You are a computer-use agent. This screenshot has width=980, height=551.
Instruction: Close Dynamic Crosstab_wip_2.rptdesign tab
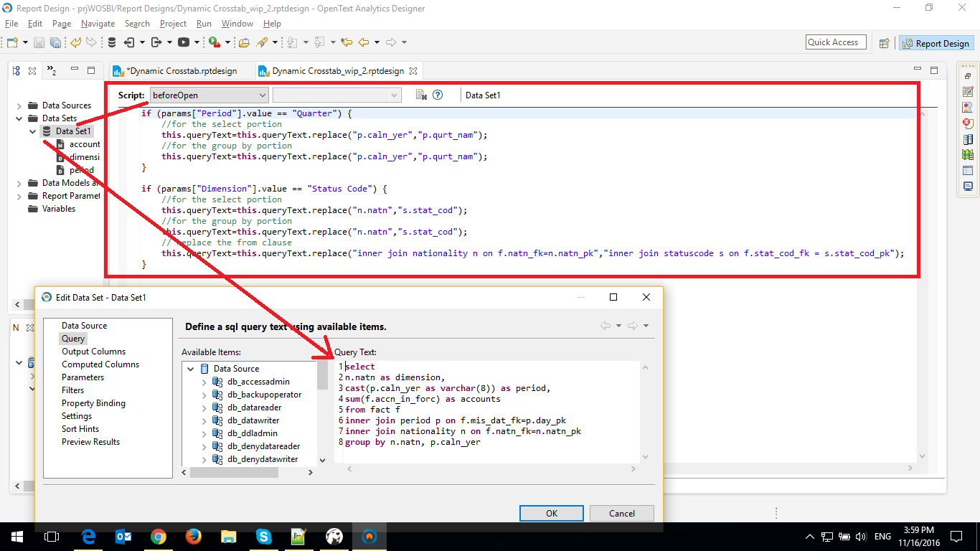(413, 71)
